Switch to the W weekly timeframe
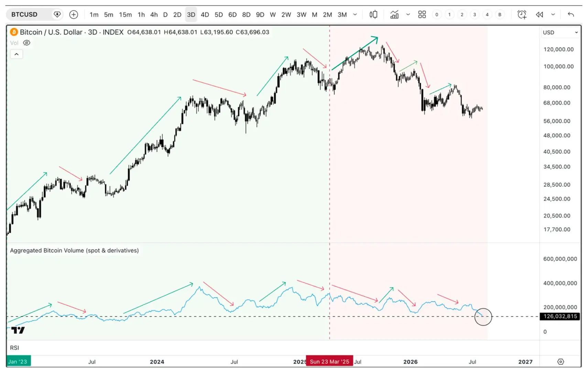The width and height of the screenshot is (588, 371). pyautogui.click(x=273, y=15)
